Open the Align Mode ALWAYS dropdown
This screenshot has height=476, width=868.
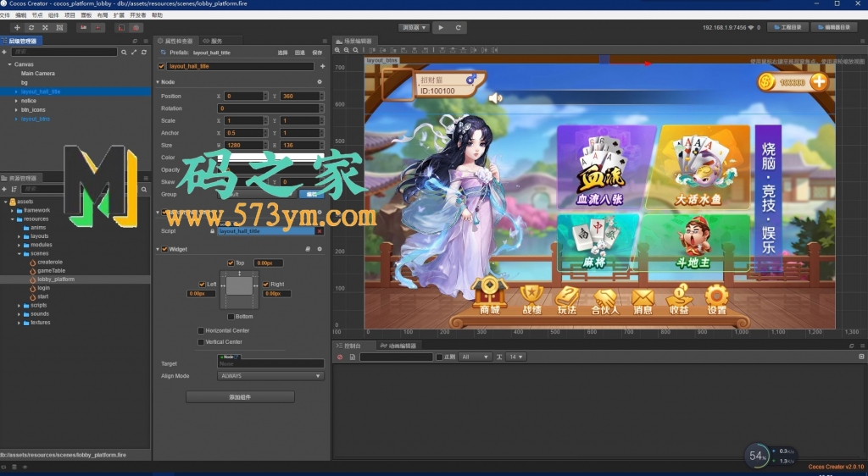270,376
